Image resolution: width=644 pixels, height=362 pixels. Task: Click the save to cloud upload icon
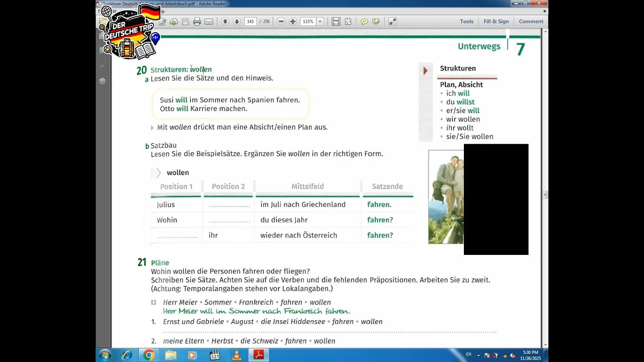pyautogui.click(x=174, y=22)
